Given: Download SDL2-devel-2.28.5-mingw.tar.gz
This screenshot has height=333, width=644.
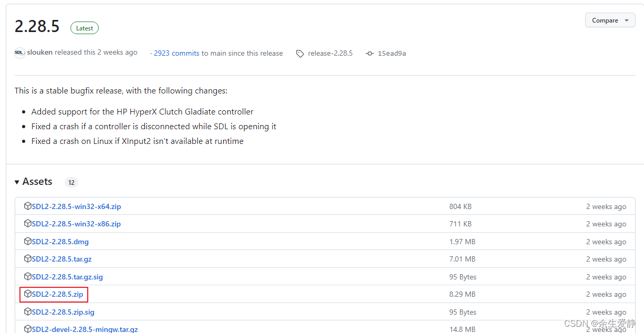Looking at the screenshot, I should click(85, 329).
